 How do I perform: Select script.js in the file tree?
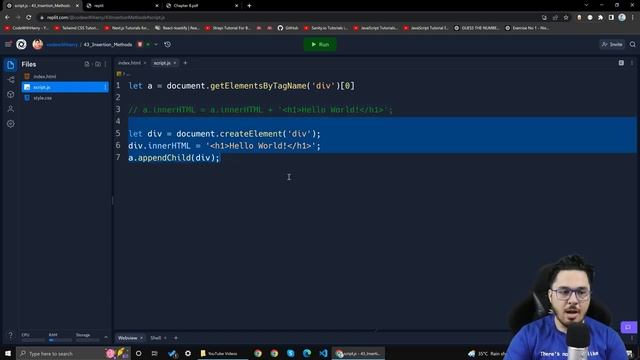point(65,87)
